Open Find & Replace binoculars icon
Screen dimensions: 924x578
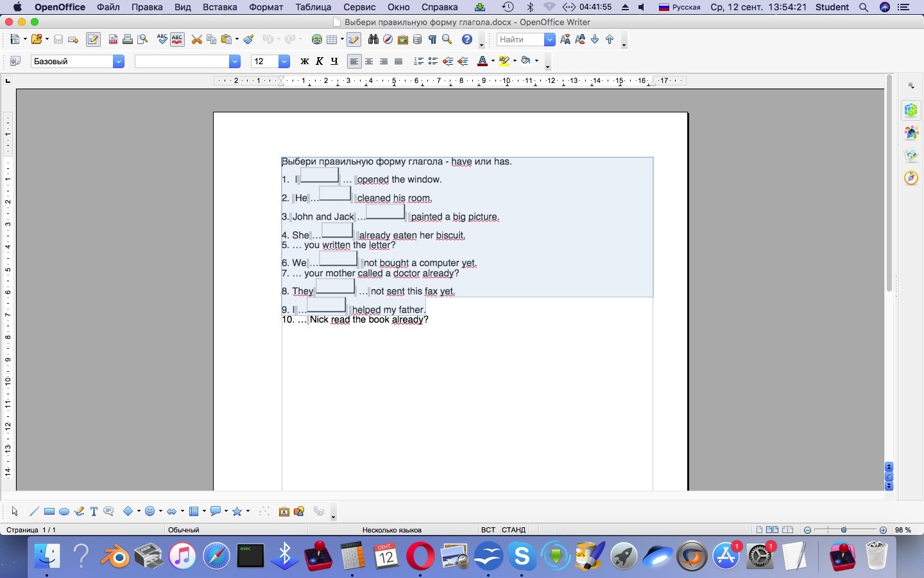tap(373, 40)
